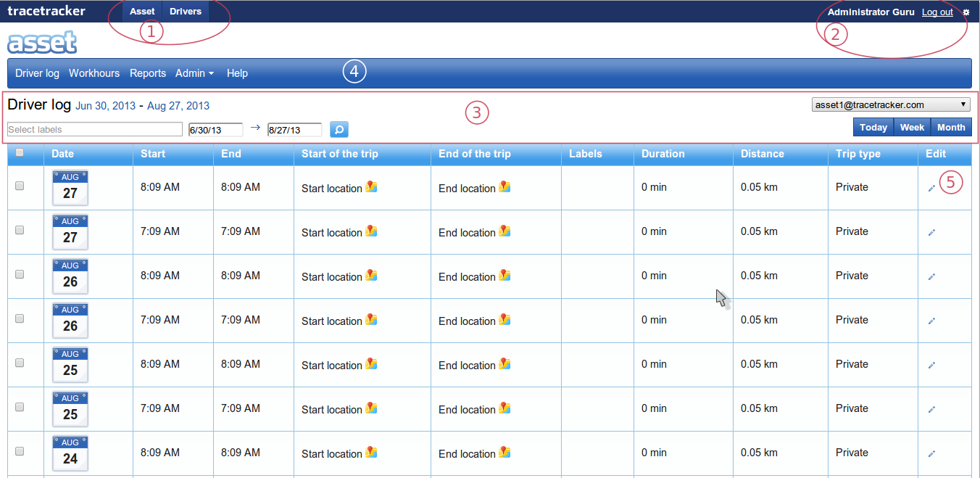Click the Start of the trip column header
Viewport: 980px width, 478px height.
click(340, 154)
